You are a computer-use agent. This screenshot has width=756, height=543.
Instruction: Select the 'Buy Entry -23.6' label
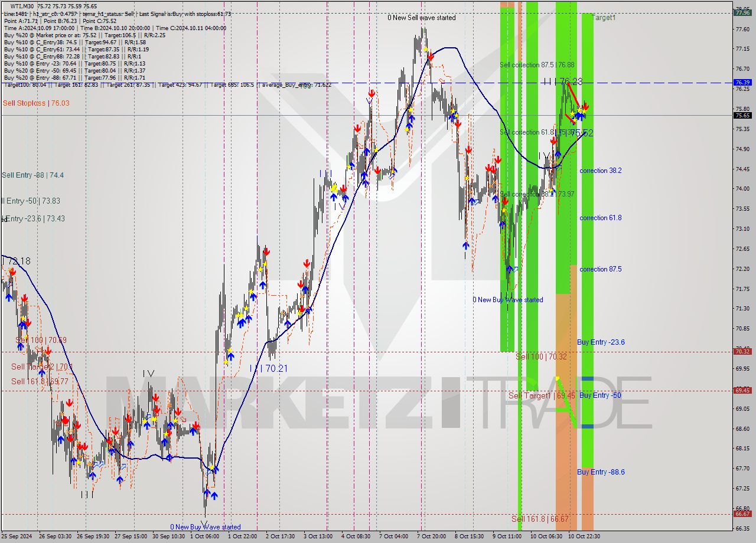pyautogui.click(x=601, y=342)
